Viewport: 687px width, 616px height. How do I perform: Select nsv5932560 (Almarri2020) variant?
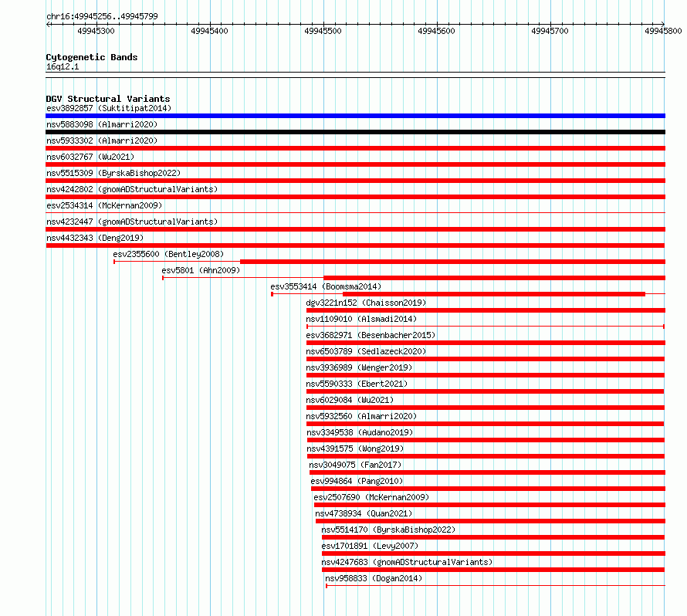[361, 416]
